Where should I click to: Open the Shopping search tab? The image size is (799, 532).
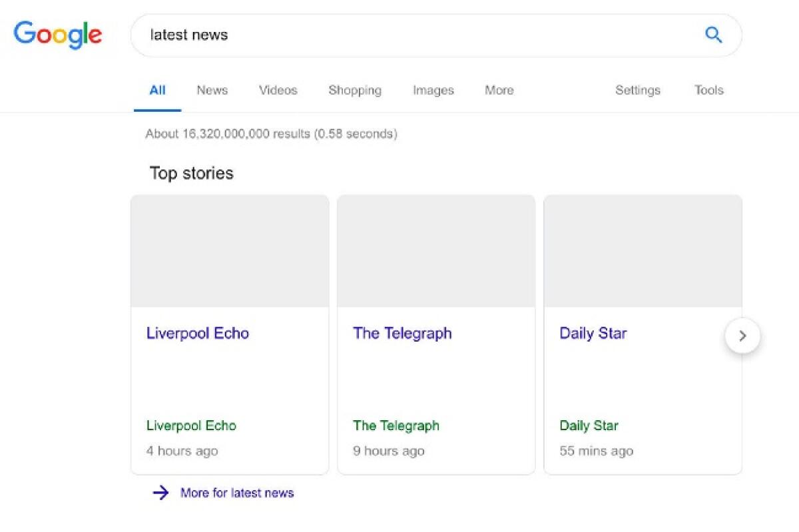click(354, 90)
